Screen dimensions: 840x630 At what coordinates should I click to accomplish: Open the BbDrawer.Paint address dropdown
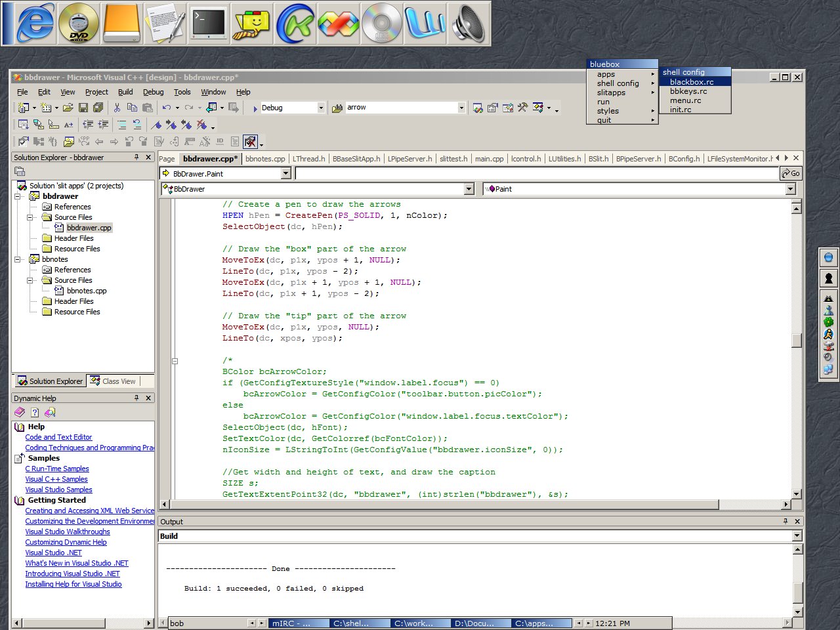pyautogui.click(x=285, y=173)
